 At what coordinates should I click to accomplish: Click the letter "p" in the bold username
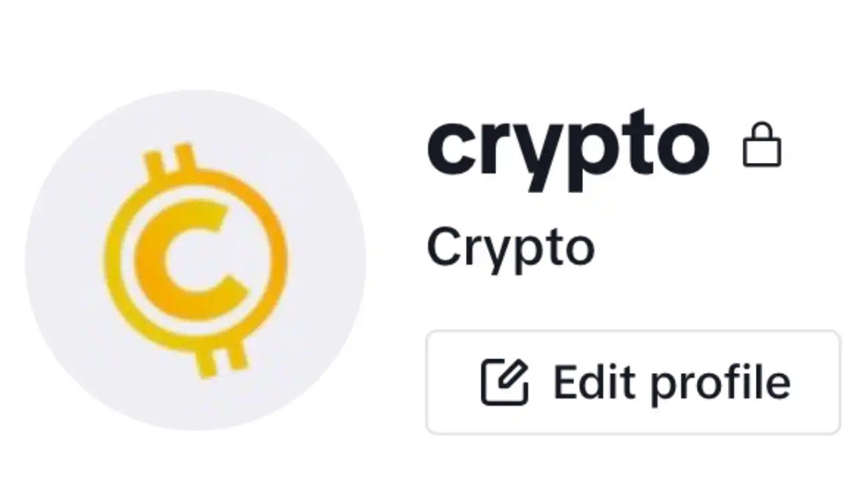[573, 157]
